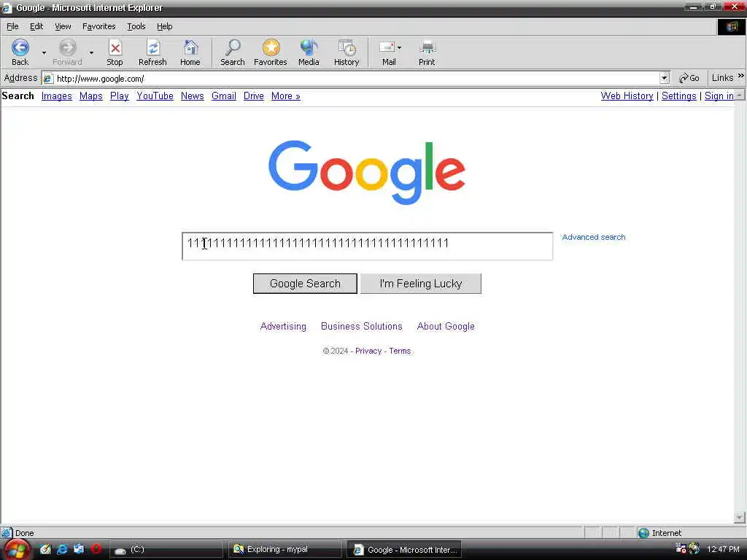The width and height of the screenshot is (747, 560).
Task: Open the History toolbar icon
Action: click(347, 47)
